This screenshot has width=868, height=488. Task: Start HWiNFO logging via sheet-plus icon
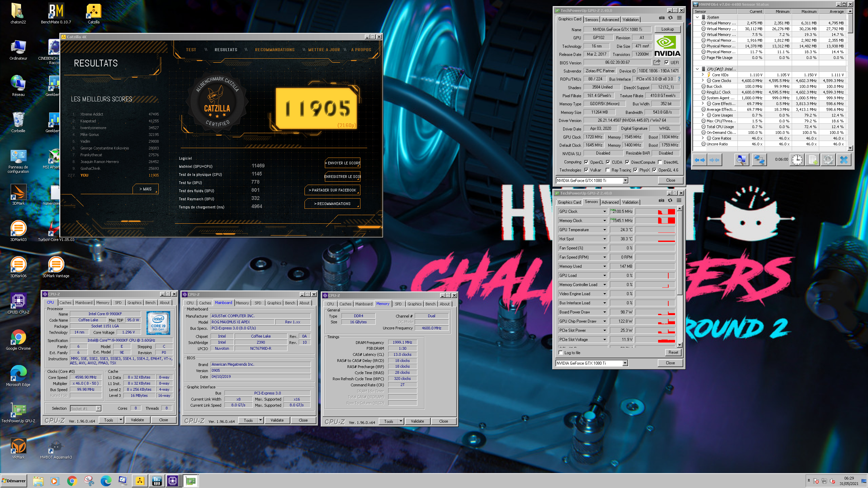coord(812,160)
